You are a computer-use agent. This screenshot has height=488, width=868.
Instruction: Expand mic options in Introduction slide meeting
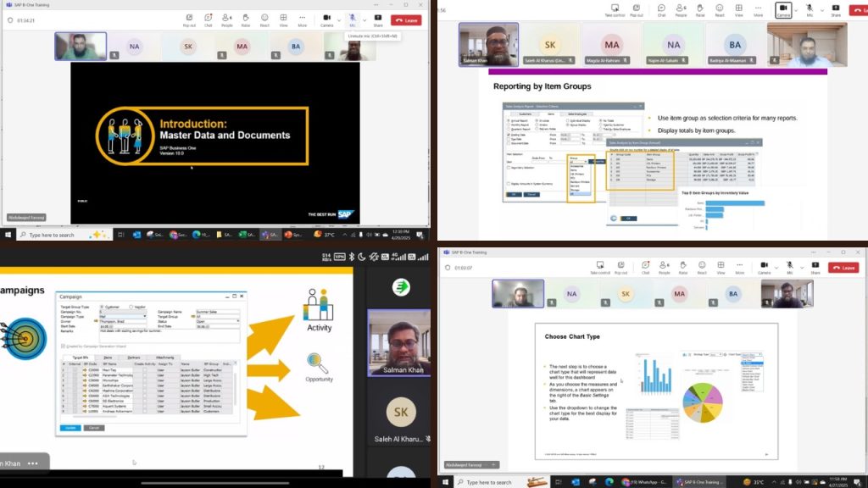(x=364, y=20)
